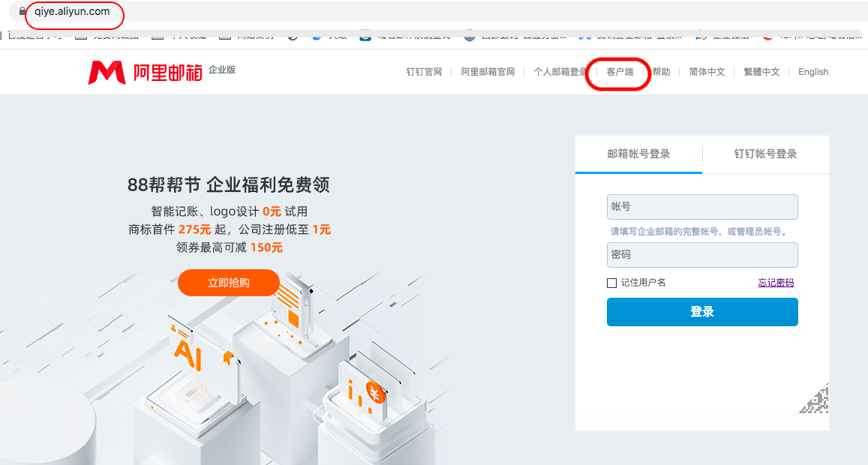Click the 企业版 label beside logo
The image size is (868, 465).
[x=222, y=70]
